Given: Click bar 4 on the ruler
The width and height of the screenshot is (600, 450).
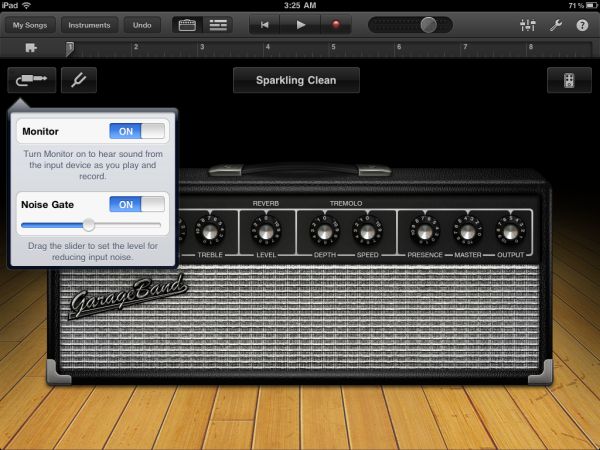Looking at the screenshot, I should coord(267,47).
